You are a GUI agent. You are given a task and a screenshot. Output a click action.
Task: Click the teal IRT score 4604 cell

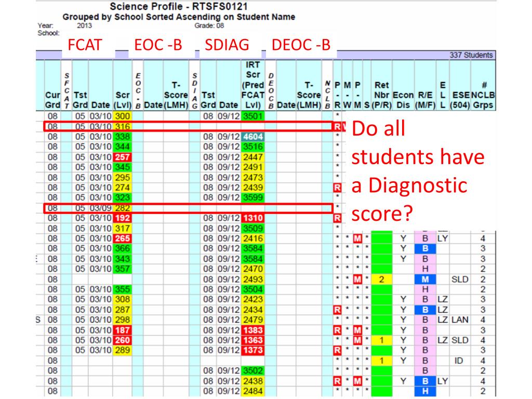coord(253,137)
